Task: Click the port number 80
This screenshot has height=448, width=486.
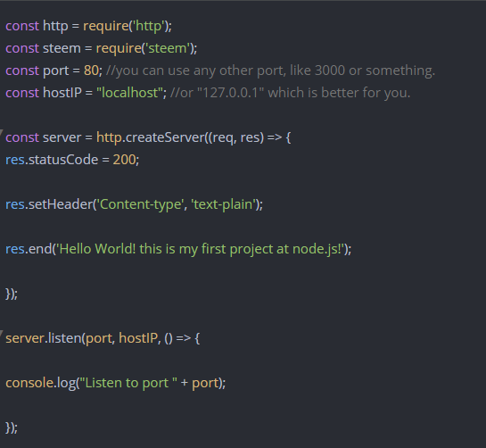Action: 91,71
